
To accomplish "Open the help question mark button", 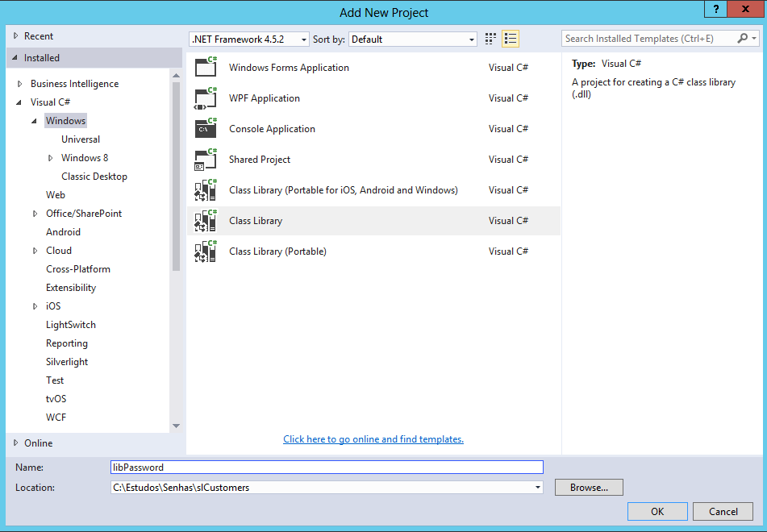I will pos(715,9).
